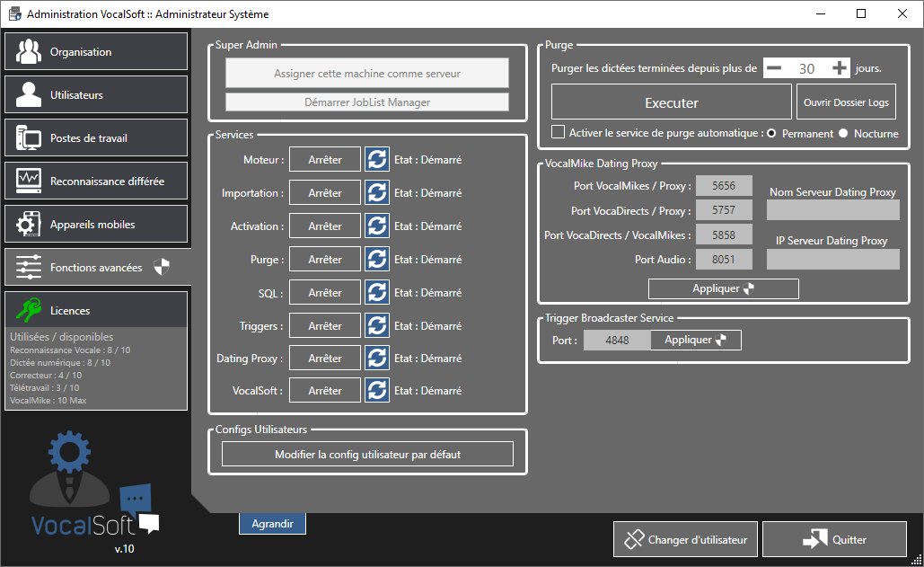
Task: Click Modifier la config utilisateur par défaut
Action: click(368, 455)
